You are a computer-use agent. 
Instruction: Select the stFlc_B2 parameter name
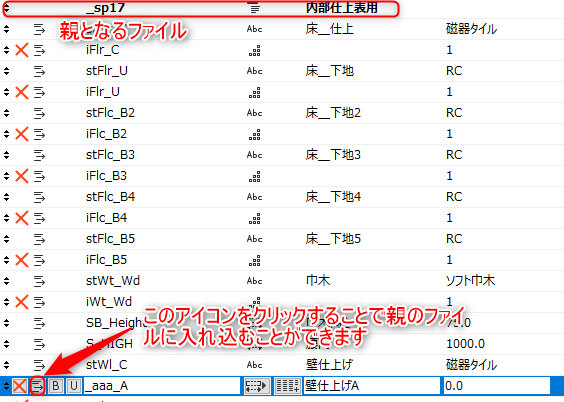click(x=110, y=113)
